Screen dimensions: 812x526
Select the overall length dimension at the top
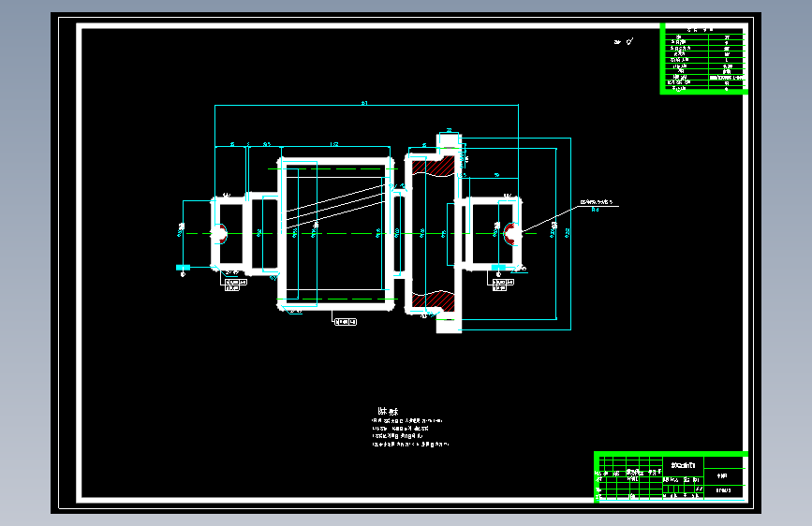click(x=366, y=105)
